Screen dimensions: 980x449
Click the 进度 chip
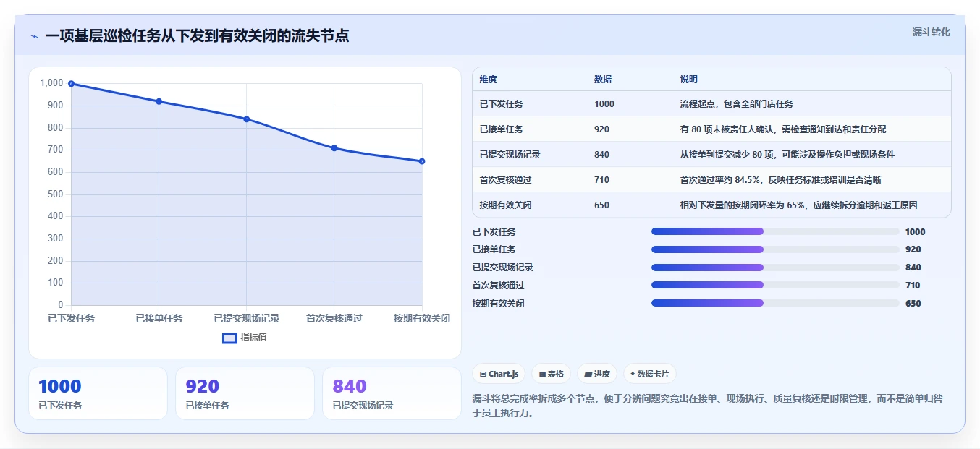(x=597, y=374)
